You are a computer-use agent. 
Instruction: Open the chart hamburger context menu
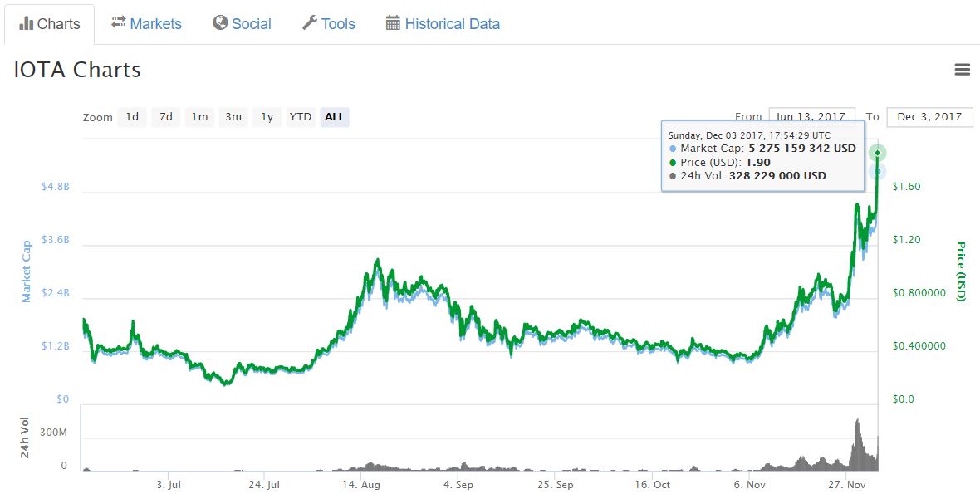[963, 70]
